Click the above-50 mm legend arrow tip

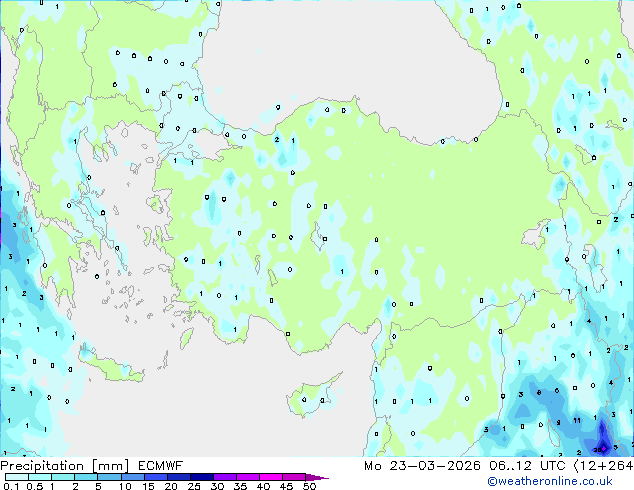pos(317,477)
